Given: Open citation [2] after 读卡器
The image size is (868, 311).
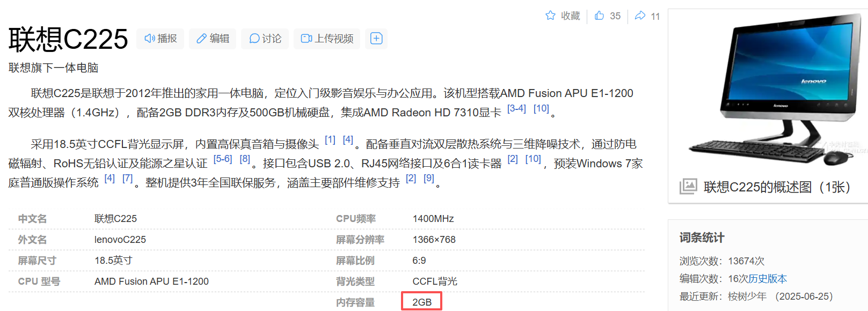Looking at the screenshot, I should pyautogui.click(x=513, y=159).
